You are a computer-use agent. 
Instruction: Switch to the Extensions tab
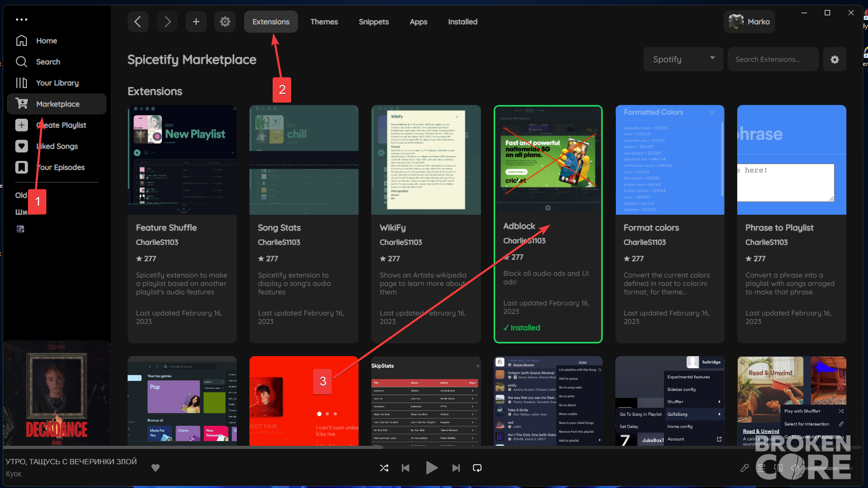271,22
